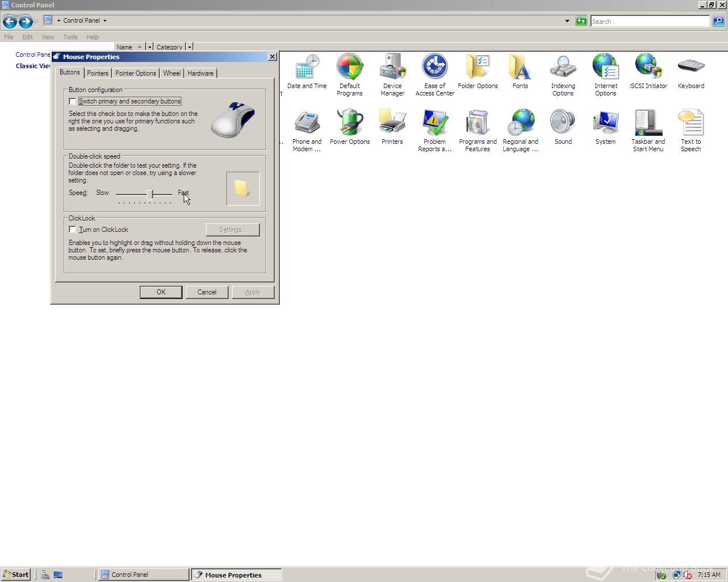Select the Buttons tab

coord(70,73)
